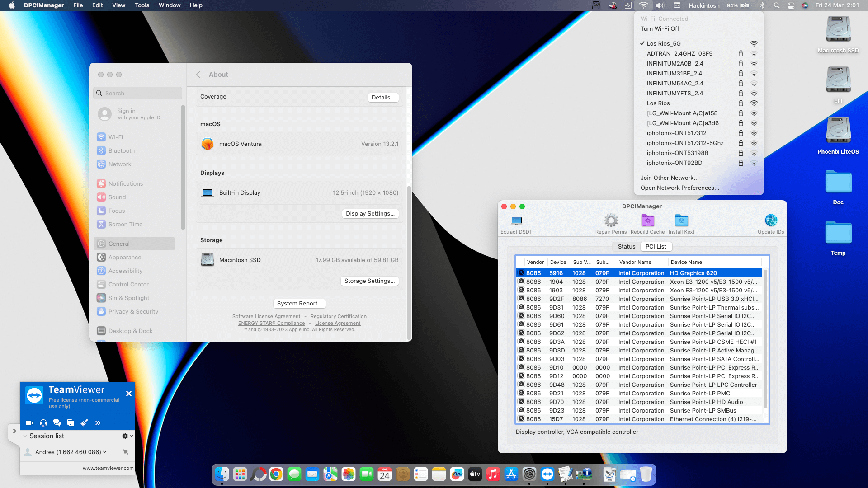Click Sign in with your Apple ID
The width and height of the screenshot is (868, 488).
tap(134, 114)
